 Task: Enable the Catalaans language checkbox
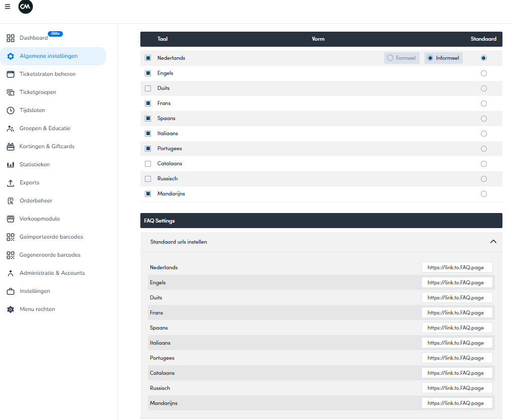click(x=148, y=164)
